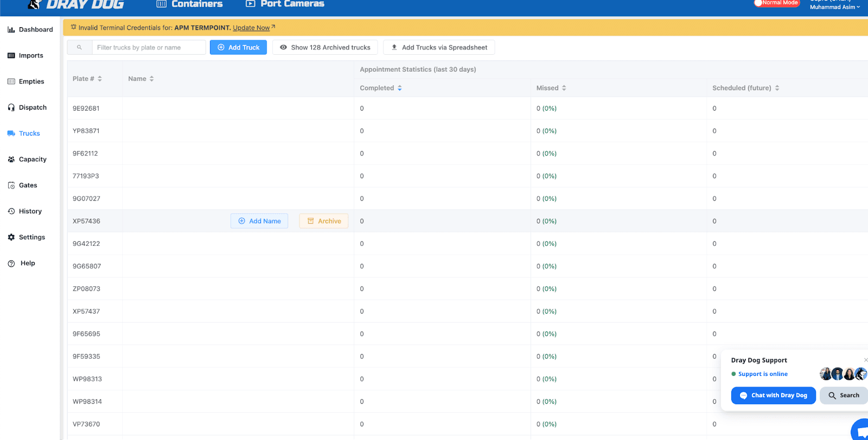Image resolution: width=868 pixels, height=440 pixels.
Task: Open the Containers tab
Action: tap(190, 4)
